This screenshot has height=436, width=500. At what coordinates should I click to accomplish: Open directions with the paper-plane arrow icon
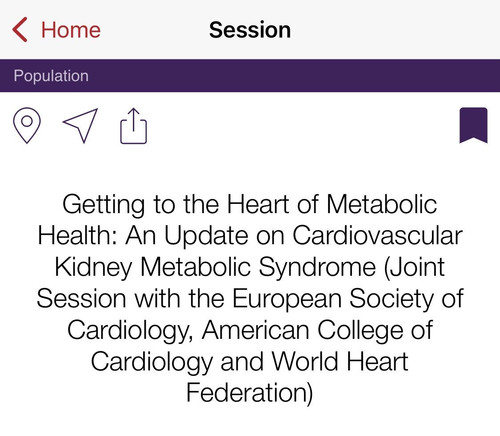[x=80, y=125]
